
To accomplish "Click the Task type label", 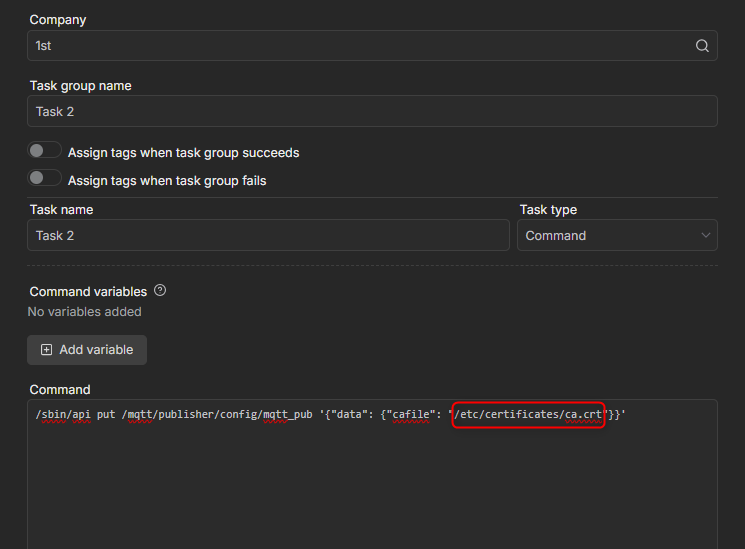I will click(x=548, y=210).
